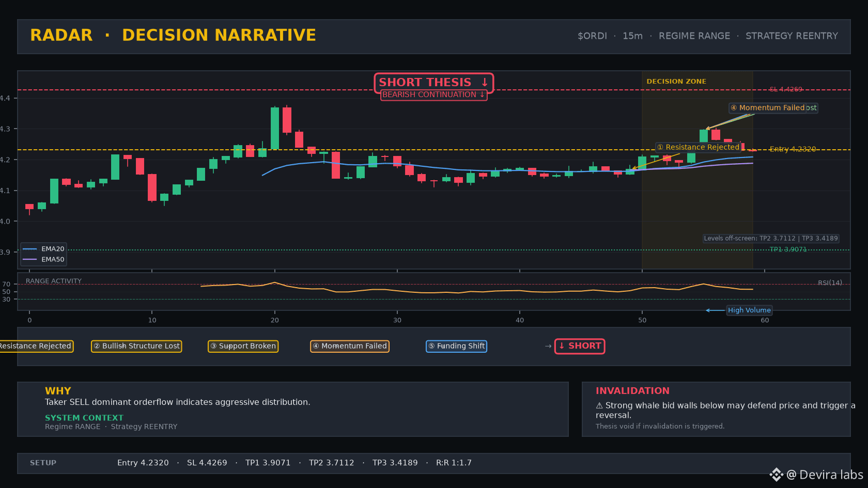
Task: Click the High Volume marker label
Action: click(x=749, y=310)
